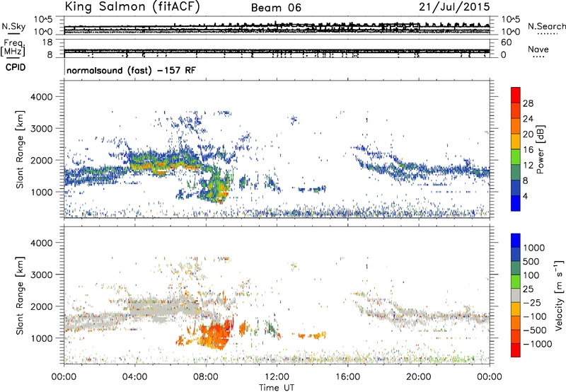Screen dimensions: 566x392
Task: Click the dotted line sample under N.Search
Action: point(546,34)
